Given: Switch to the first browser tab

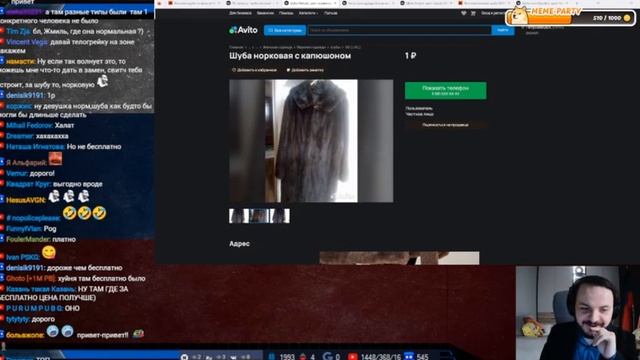Looking at the screenshot, I should click(195, 3).
